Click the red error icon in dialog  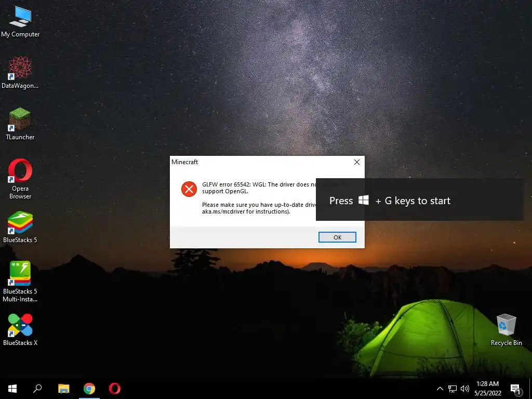189,189
